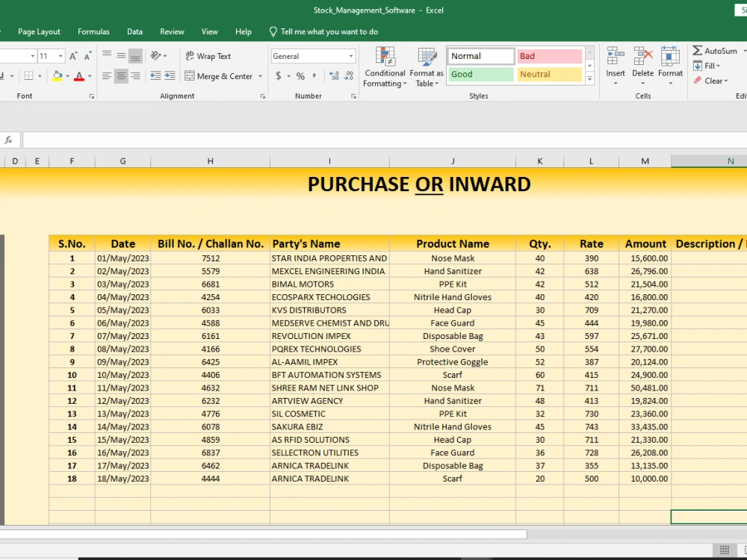Expand the Accounting format dropdown arrow
The image size is (747, 560).
288,75
